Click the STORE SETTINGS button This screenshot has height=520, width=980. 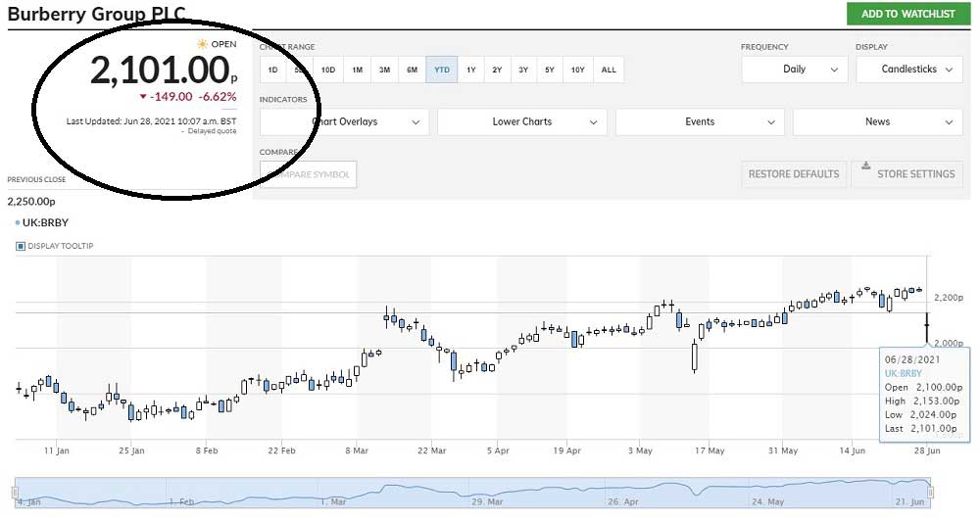(x=906, y=174)
